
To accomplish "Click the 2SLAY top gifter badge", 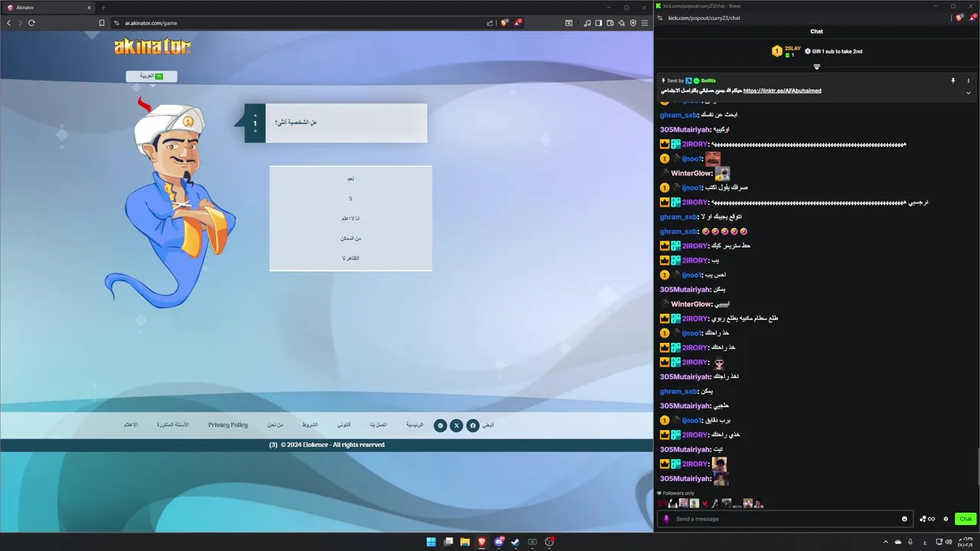I will click(x=785, y=51).
